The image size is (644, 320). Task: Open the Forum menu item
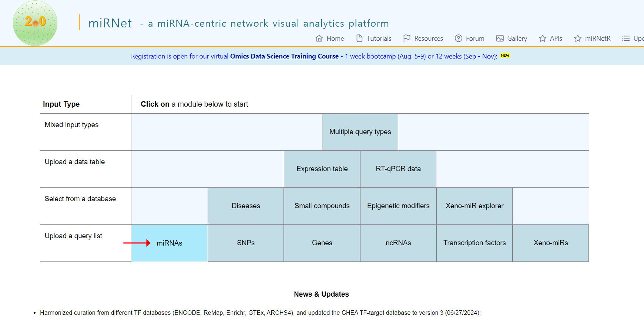click(x=470, y=38)
